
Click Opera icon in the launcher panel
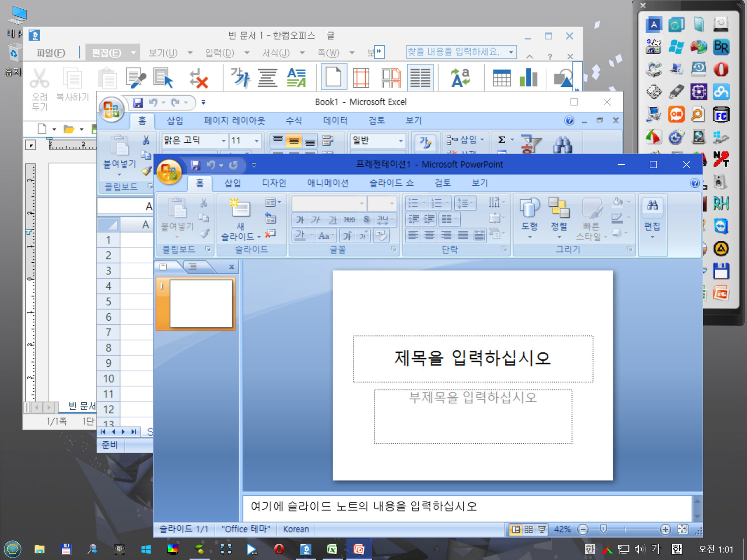pos(721,70)
